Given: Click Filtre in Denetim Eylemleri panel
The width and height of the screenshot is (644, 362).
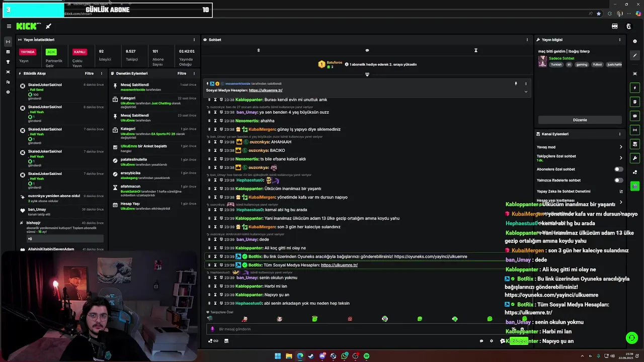Looking at the screenshot, I should (182, 73).
